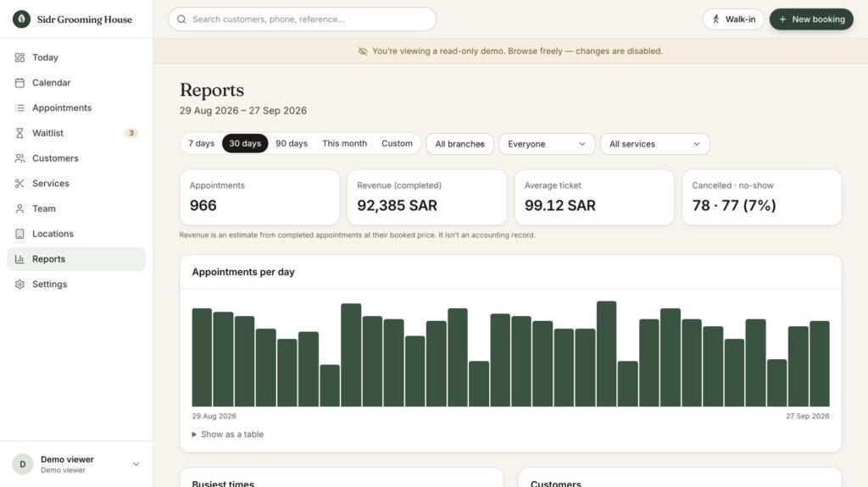Click the Reports page heading
This screenshot has height=487, width=868.
coord(212,91)
